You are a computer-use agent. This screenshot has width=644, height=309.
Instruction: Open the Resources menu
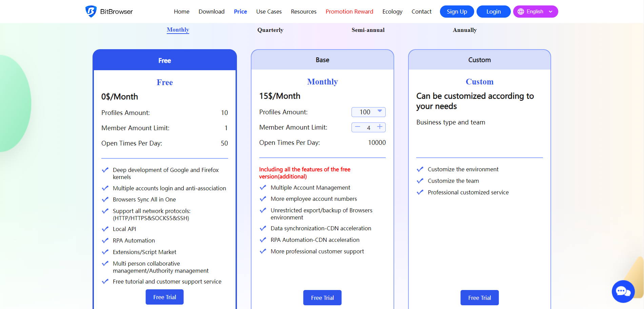click(x=304, y=12)
